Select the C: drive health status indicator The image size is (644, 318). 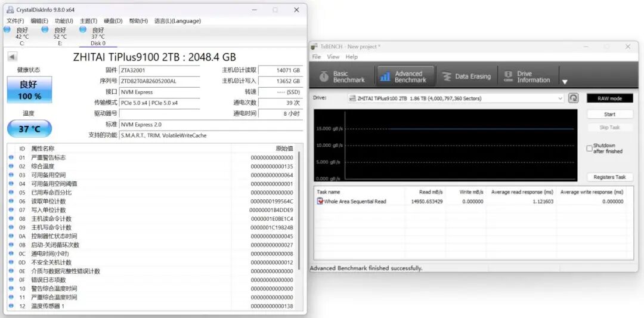[7, 30]
